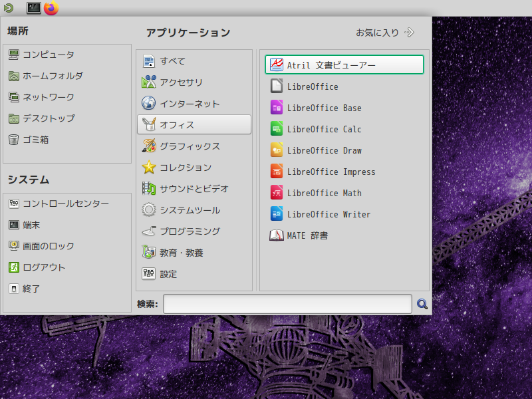Open コントロールセンター control center icon
This screenshot has width=532, height=399.
pos(13,203)
